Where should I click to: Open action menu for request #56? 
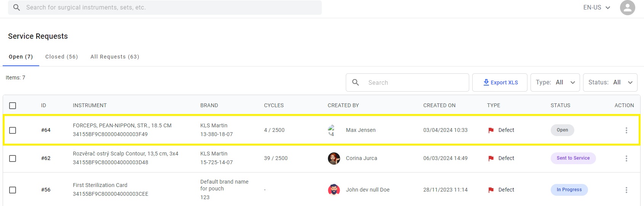pos(626,190)
